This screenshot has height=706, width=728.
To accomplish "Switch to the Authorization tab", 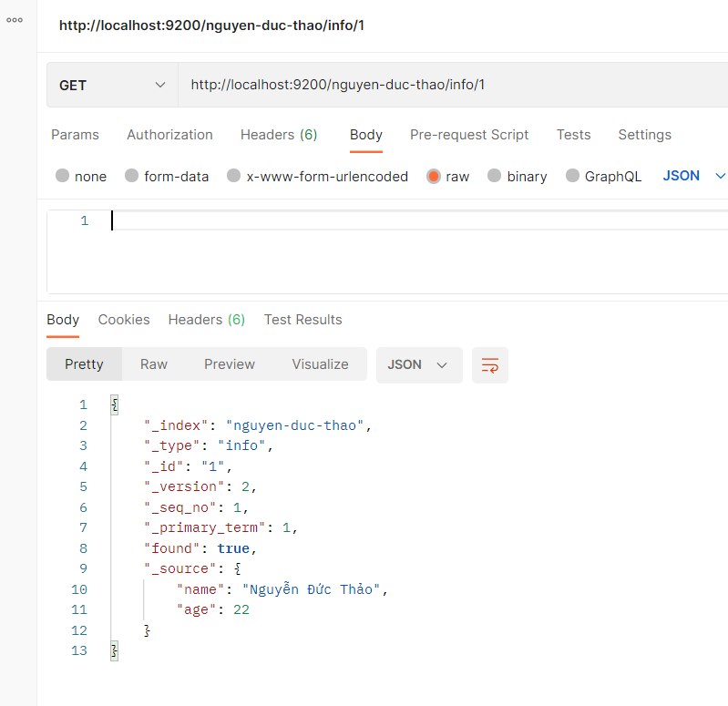I will pos(169,135).
